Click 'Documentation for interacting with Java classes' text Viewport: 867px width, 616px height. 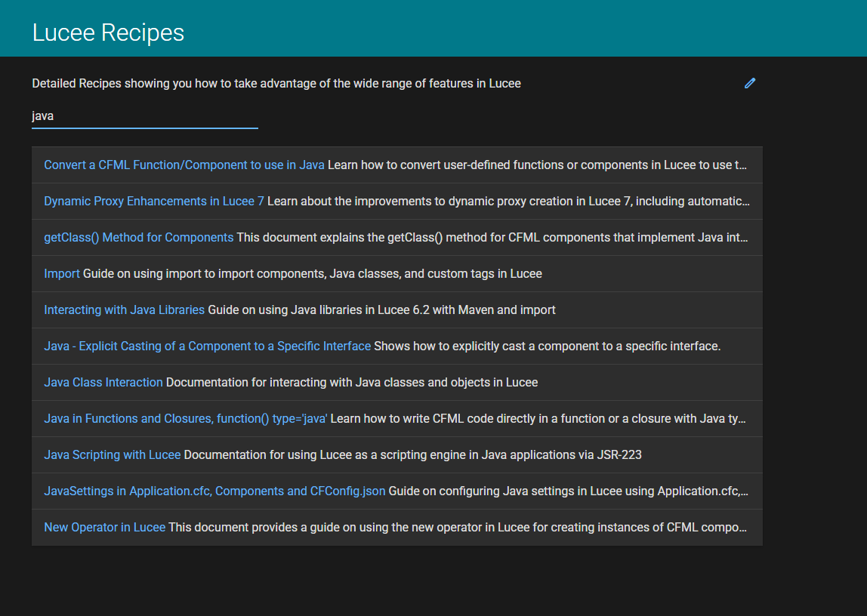(351, 382)
